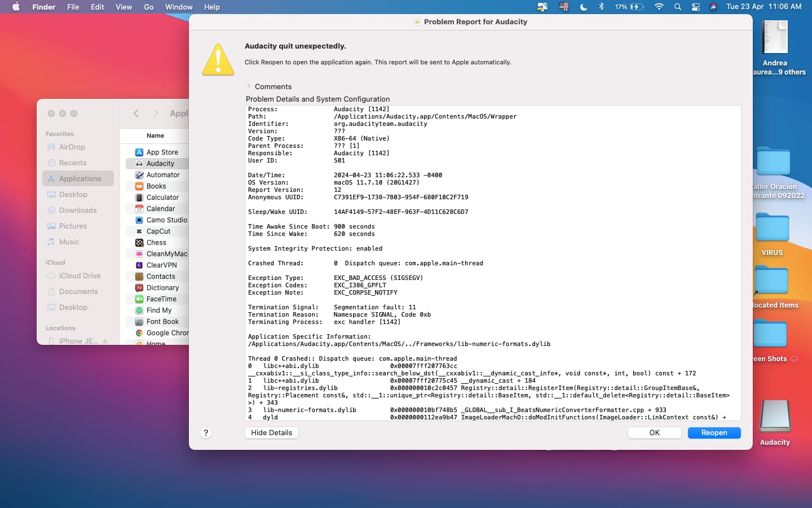Click the App Store icon in Finder list
This screenshot has height=508, width=812.
[139, 152]
